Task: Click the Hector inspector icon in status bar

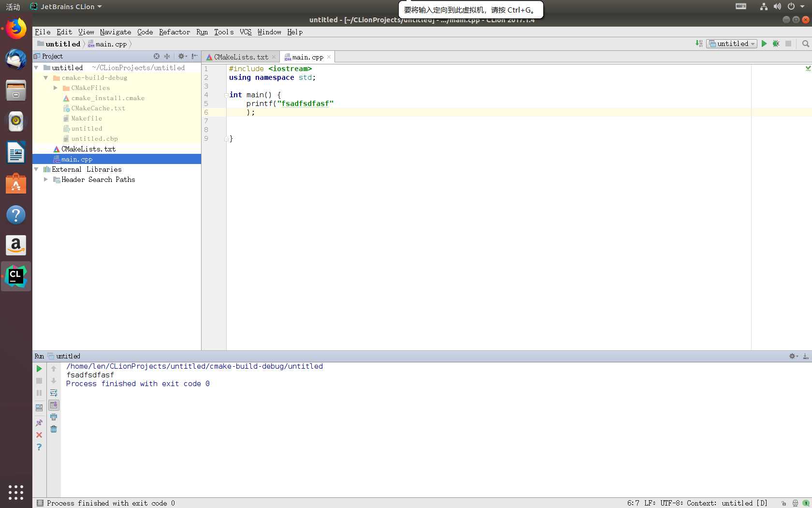Action: [x=795, y=503]
